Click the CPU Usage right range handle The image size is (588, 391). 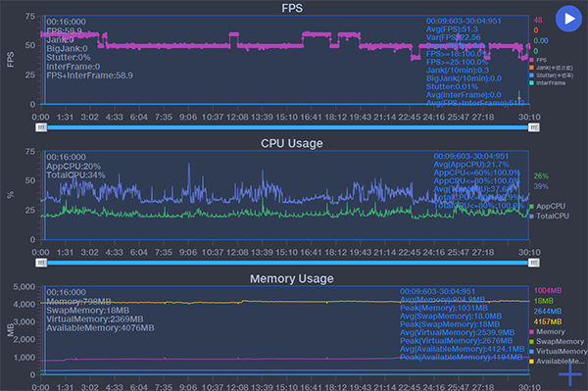pos(534,263)
